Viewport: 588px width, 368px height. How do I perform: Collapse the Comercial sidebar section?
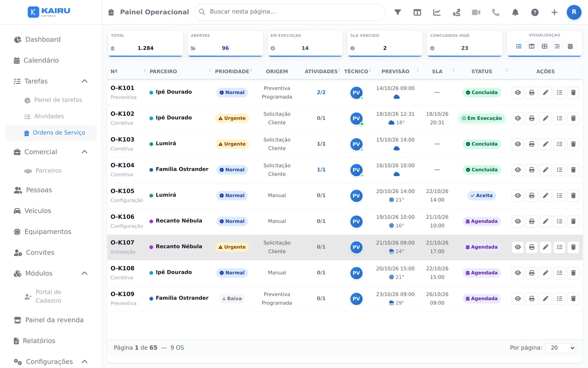click(85, 152)
